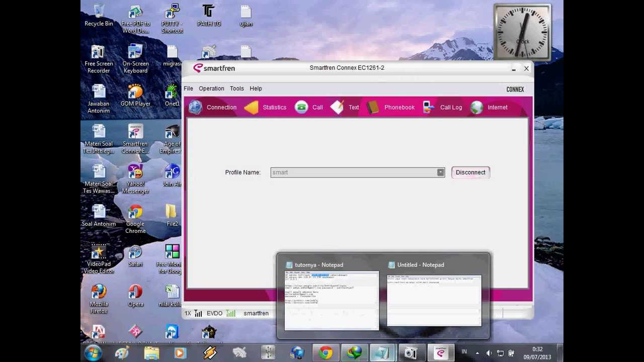This screenshot has height=362, width=644.
Task: Open the volume control in system tray
Action: coord(489,353)
